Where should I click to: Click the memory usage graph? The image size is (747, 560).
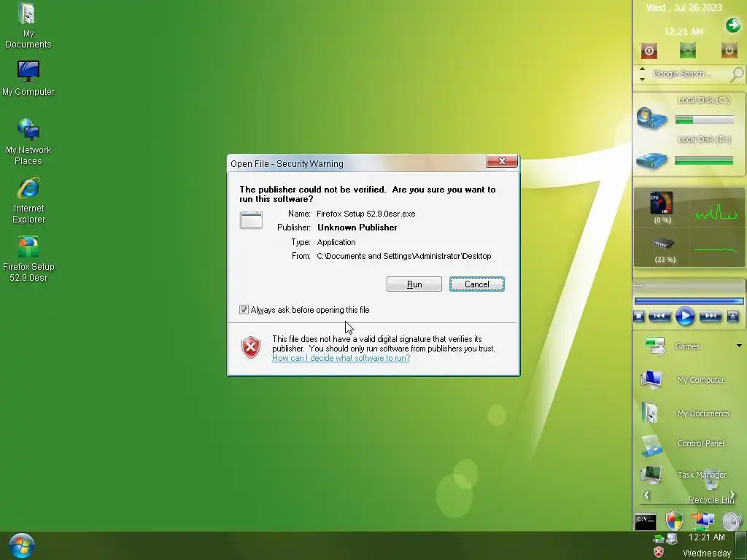[716, 249]
